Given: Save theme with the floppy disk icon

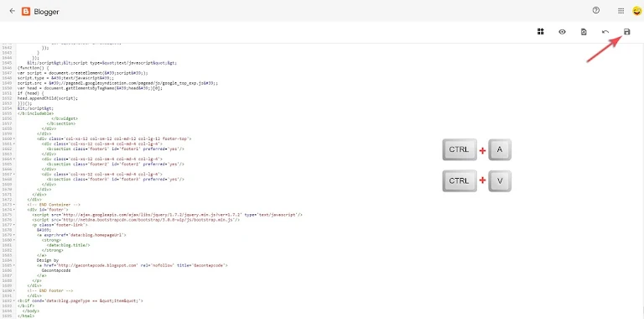Looking at the screenshot, I should pyautogui.click(x=626, y=32).
